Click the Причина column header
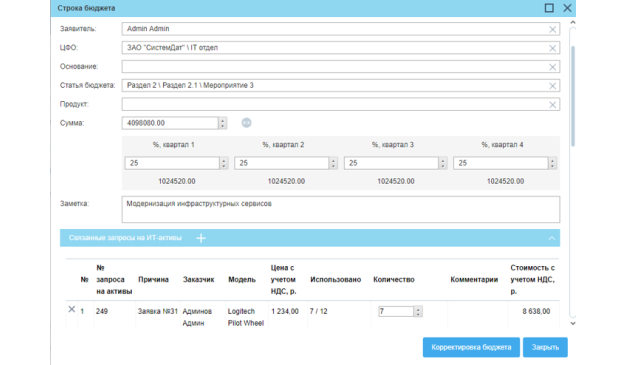This screenshot has width=627, height=365. (x=154, y=279)
